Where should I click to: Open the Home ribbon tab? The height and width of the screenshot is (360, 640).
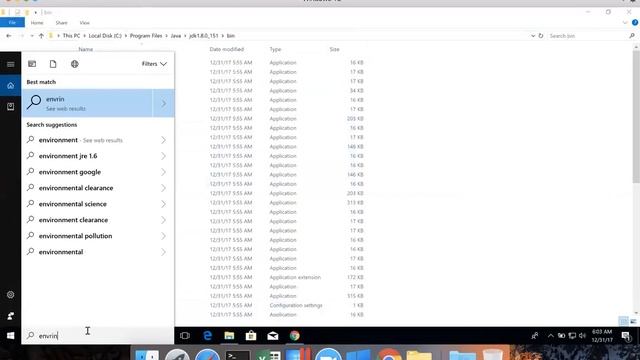[x=37, y=23]
